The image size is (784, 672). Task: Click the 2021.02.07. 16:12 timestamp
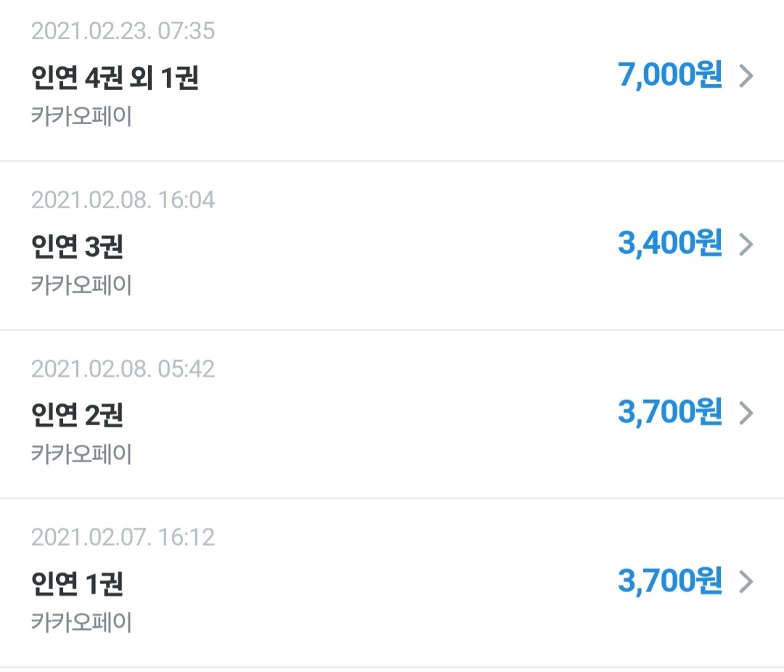click(x=123, y=538)
